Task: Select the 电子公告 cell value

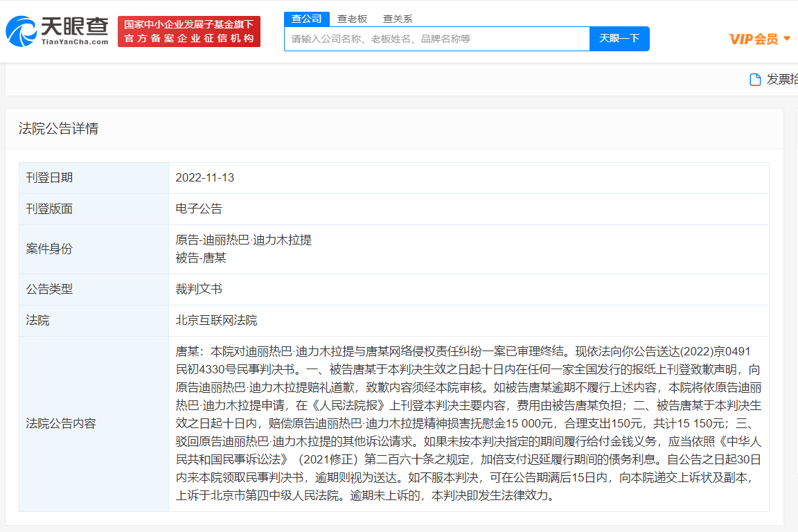Action: pyautogui.click(x=199, y=209)
